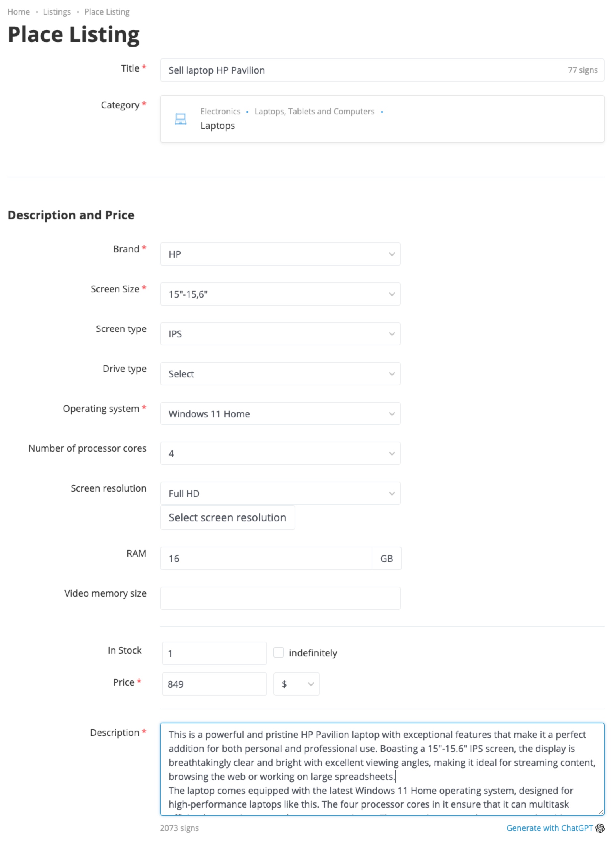
Task: Click the currency selector chevron arrow
Action: tap(311, 684)
